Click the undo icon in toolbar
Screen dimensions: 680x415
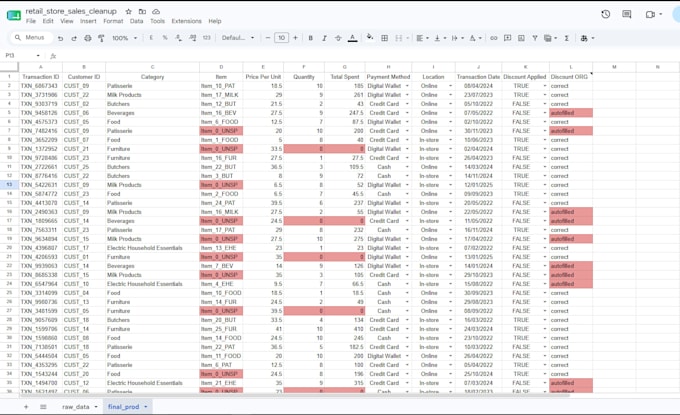point(60,38)
